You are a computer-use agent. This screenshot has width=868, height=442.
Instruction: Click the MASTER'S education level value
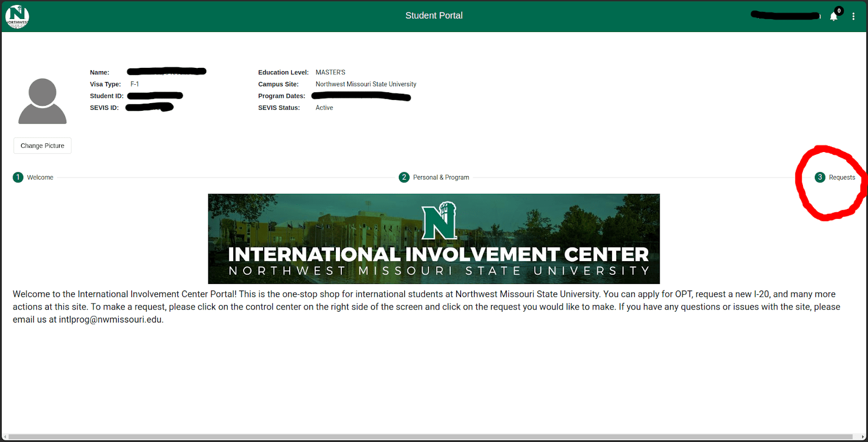coord(330,72)
